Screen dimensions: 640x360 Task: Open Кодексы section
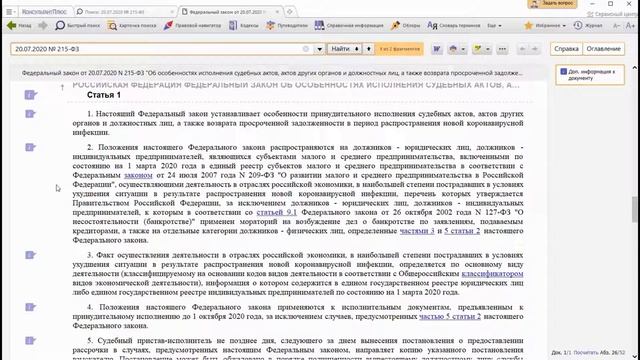click(x=244, y=25)
